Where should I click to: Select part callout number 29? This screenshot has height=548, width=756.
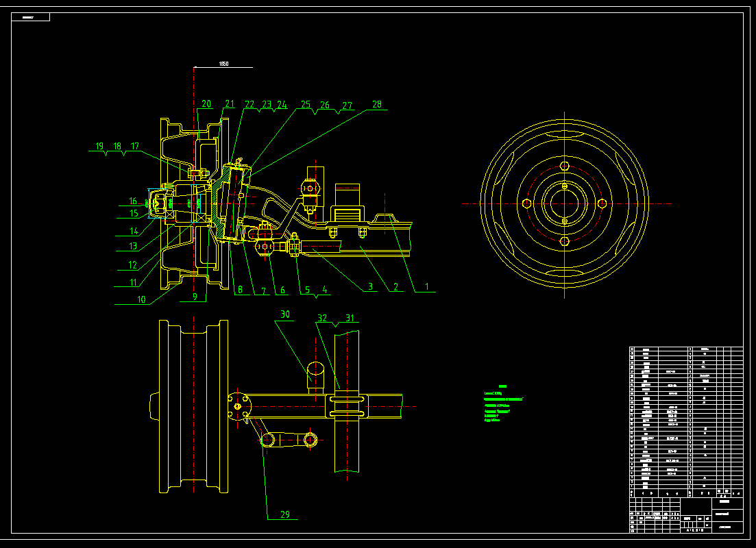pyautogui.click(x=285, y=514)
